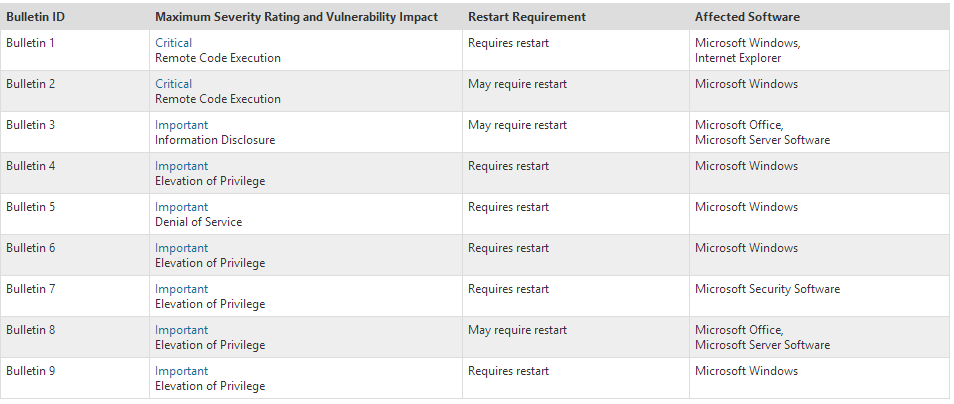Click the Bulletin ID column header

pos(35,17)
